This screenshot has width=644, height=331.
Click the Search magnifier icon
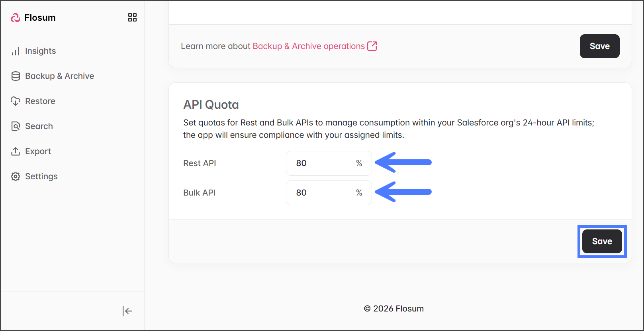(x=16, y=126)
